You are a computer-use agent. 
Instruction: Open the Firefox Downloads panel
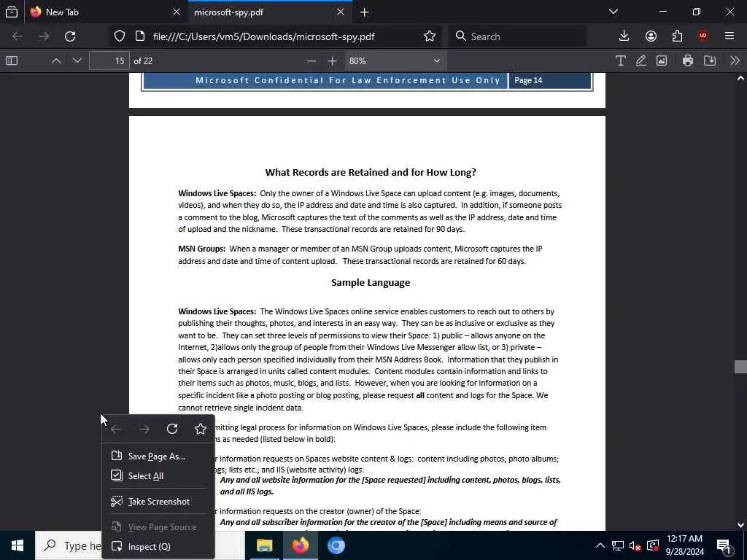[624, 36]
